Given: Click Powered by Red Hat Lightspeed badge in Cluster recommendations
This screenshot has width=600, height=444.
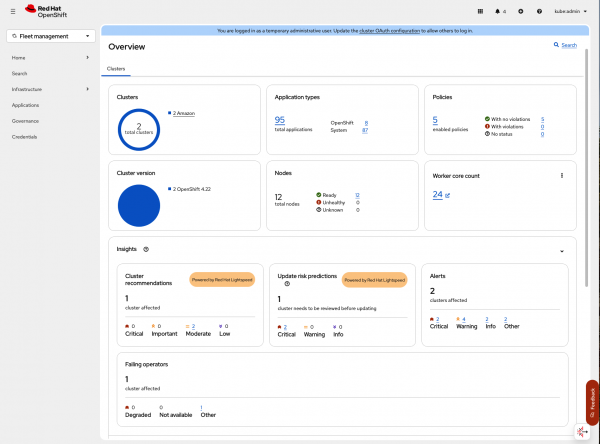Looking at the screenshot, I should [222, 280].
